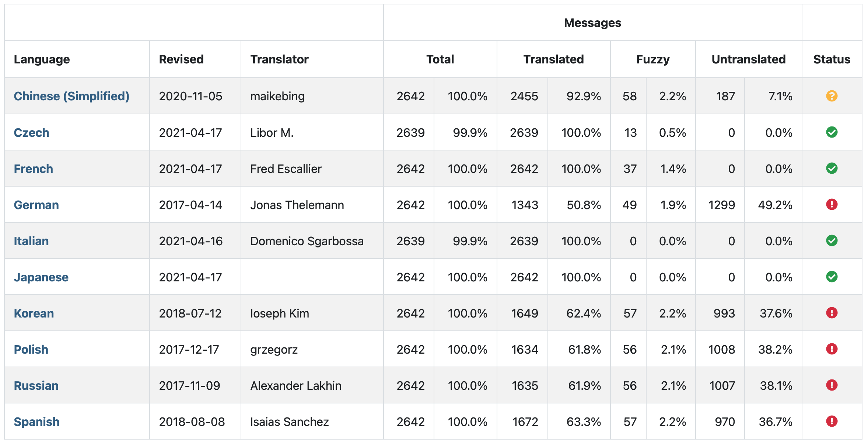Click the red warning status icon for Polish
Viewport: 868px width, 444px height.
click(832, 349)
